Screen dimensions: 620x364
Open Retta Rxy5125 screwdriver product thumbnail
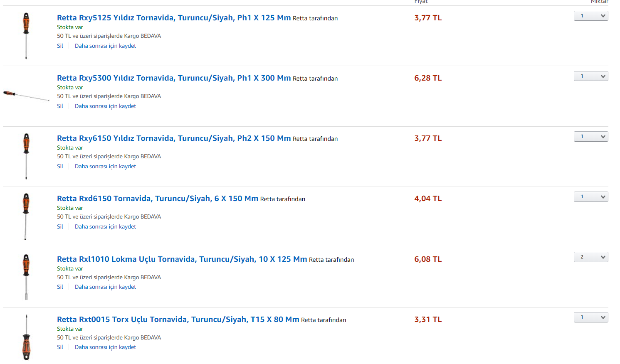26,36
